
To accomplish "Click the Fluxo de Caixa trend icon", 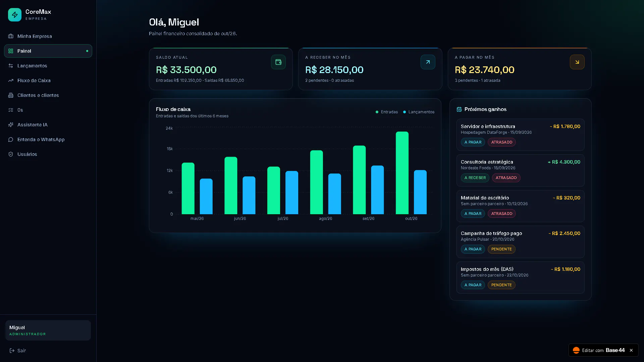I will pyautogui.click(x=11, y=80).
